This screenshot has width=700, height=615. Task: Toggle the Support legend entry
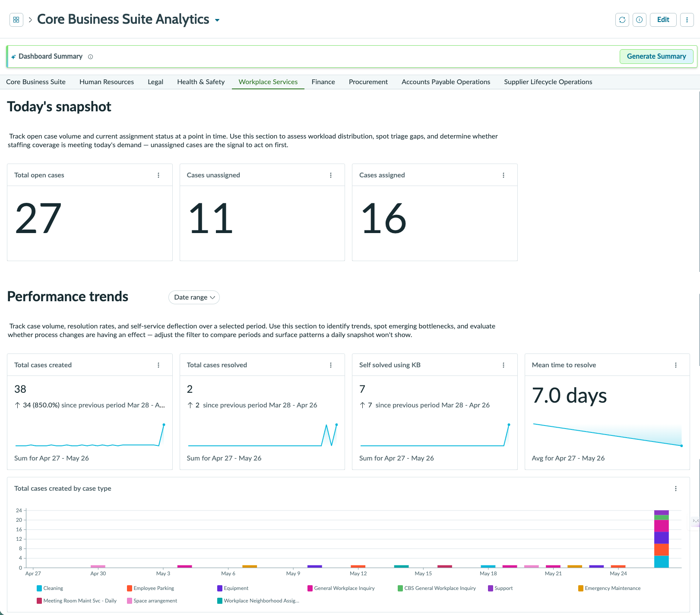tap(500, 588)
